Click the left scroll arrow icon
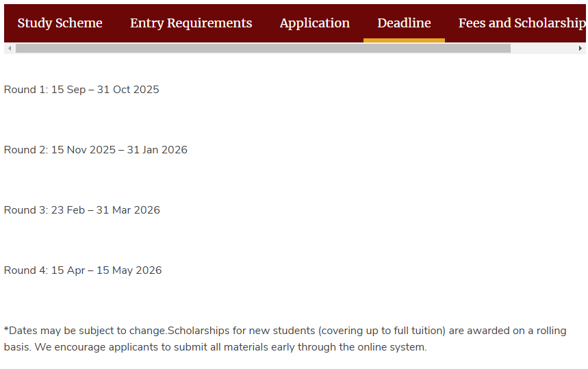The width and height of the screenshot is (588, 369). (x=10, y=49)
